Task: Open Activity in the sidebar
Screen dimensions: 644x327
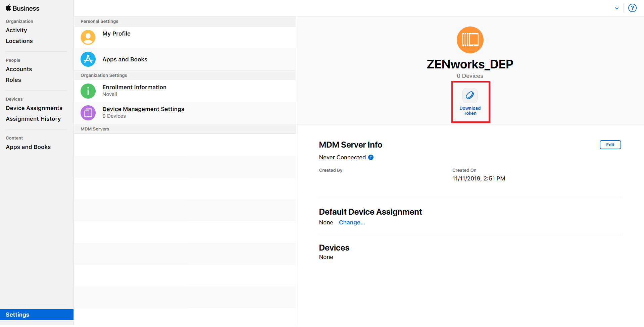Action: coord(16,30)
